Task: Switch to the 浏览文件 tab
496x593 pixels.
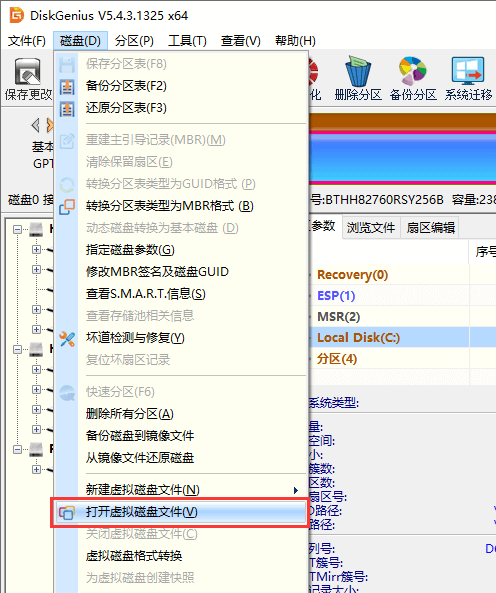Action: (x=370, y=227)
